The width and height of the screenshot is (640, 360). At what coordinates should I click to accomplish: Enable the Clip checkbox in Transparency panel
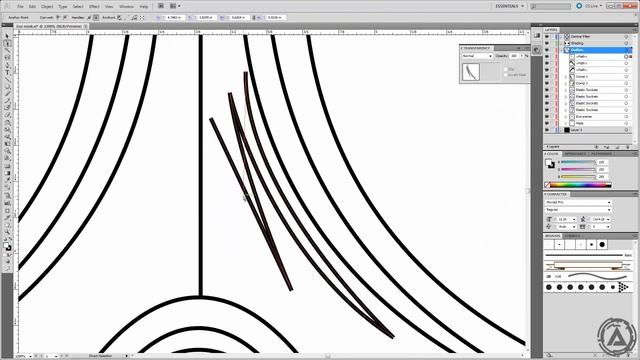click(505, 69)
